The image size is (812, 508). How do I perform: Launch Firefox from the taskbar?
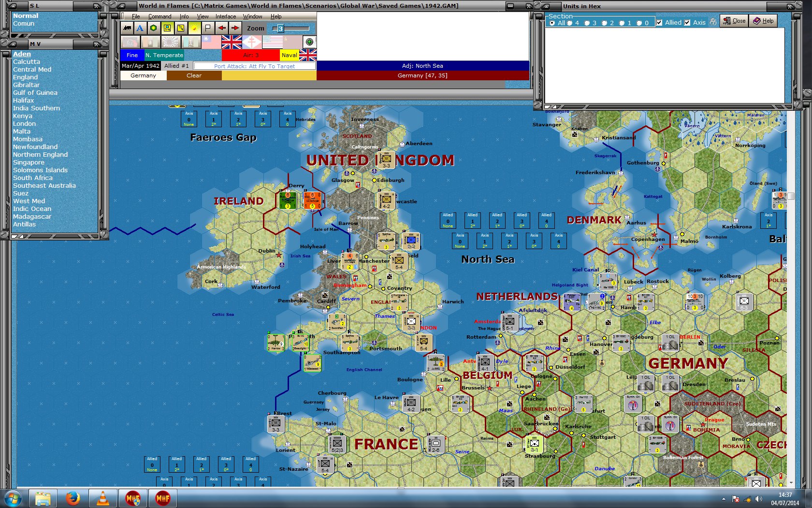click(x=73, y=498)
